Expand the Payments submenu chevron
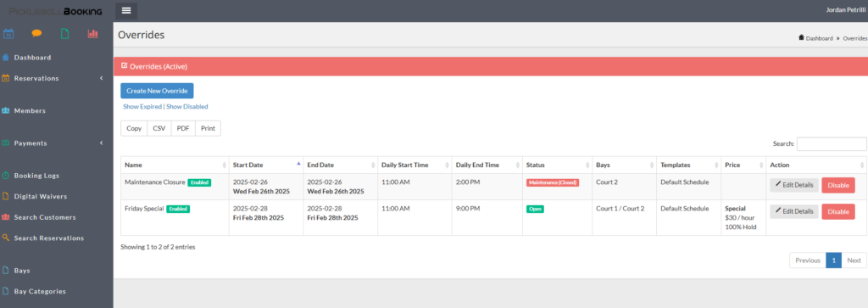Image resolution: width=868 pixels, height=308 pixels. [x=102, y=143]
